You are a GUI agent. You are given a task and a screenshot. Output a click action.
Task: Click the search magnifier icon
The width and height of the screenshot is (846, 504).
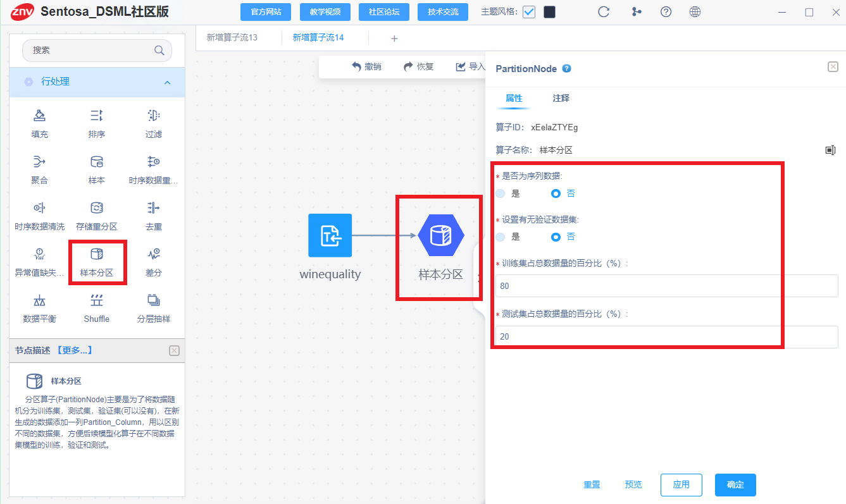click(x=159, y=51)
